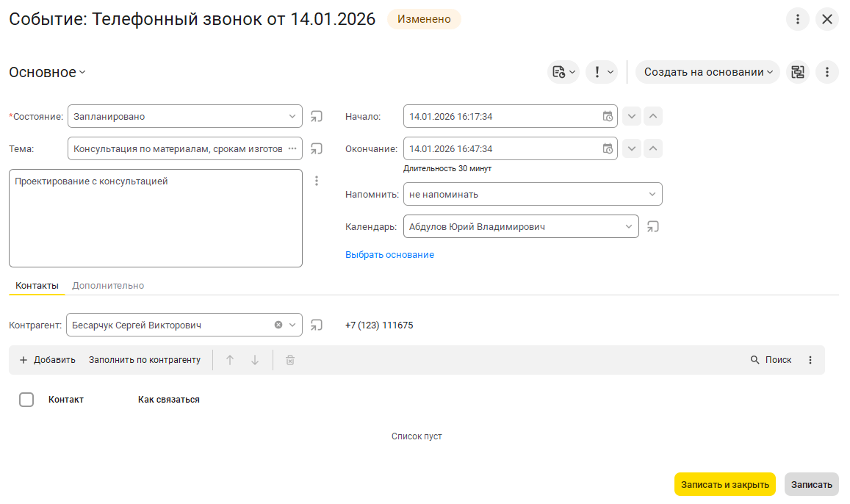The height and width of the screenshot is (504, 850).
Task: Expand the importance exclamation dropdown
Action: 601,72
